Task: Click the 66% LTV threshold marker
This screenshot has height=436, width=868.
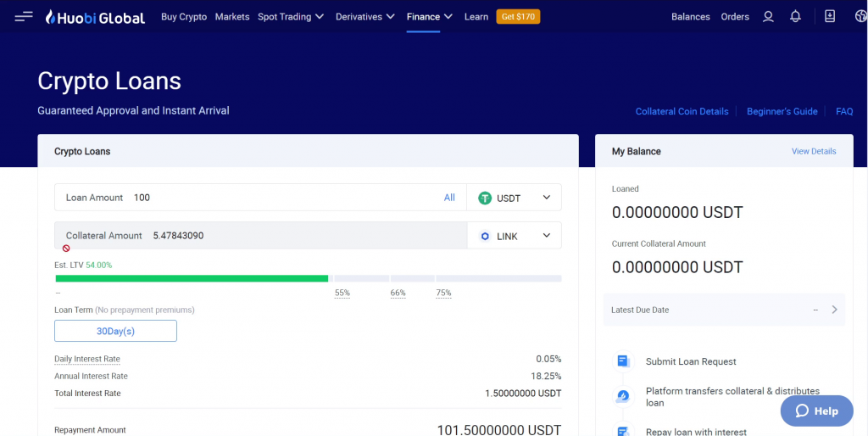Action: (398, 293)
